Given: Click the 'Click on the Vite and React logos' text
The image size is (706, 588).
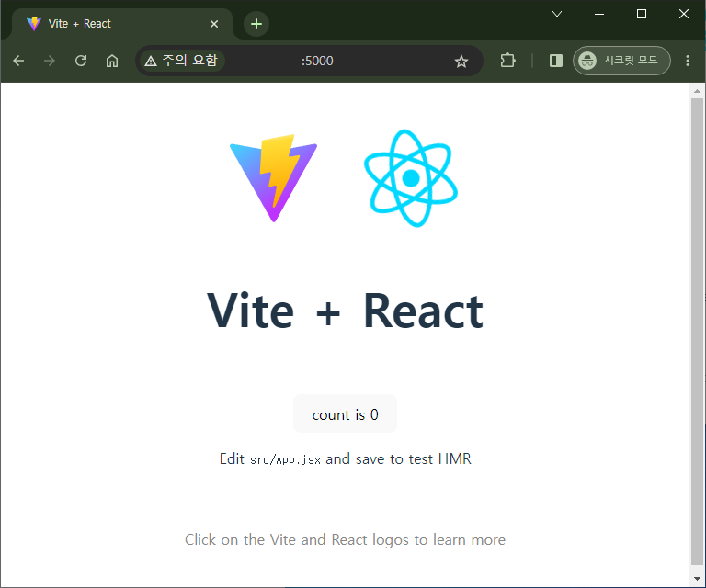Looking at the screenshot, I should [345, 539].
